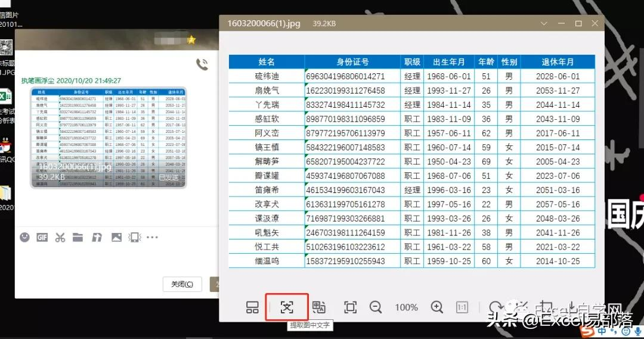Click the 职级 column header
644x339 pixels.
point(412,62)
